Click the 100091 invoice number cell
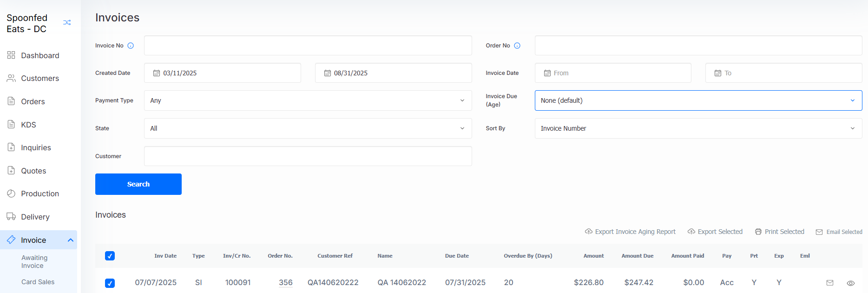 pyautogui.click(x=238, y=283)
